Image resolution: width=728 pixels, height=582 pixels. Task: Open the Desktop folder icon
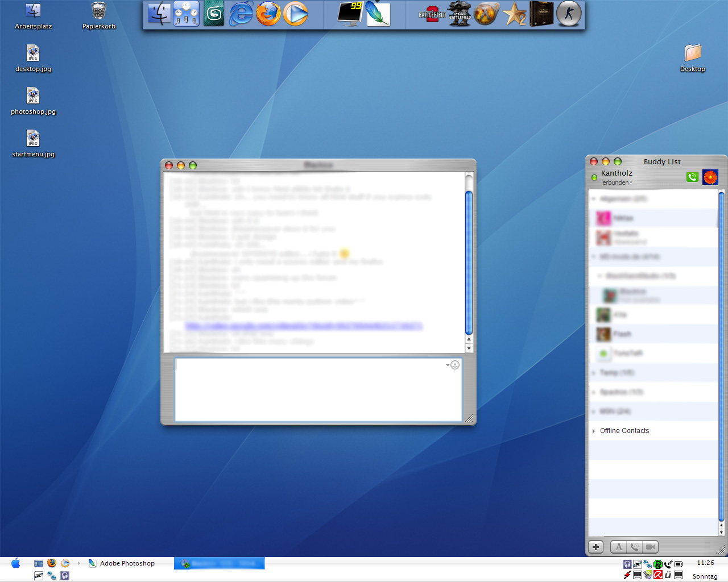point(692,59)
